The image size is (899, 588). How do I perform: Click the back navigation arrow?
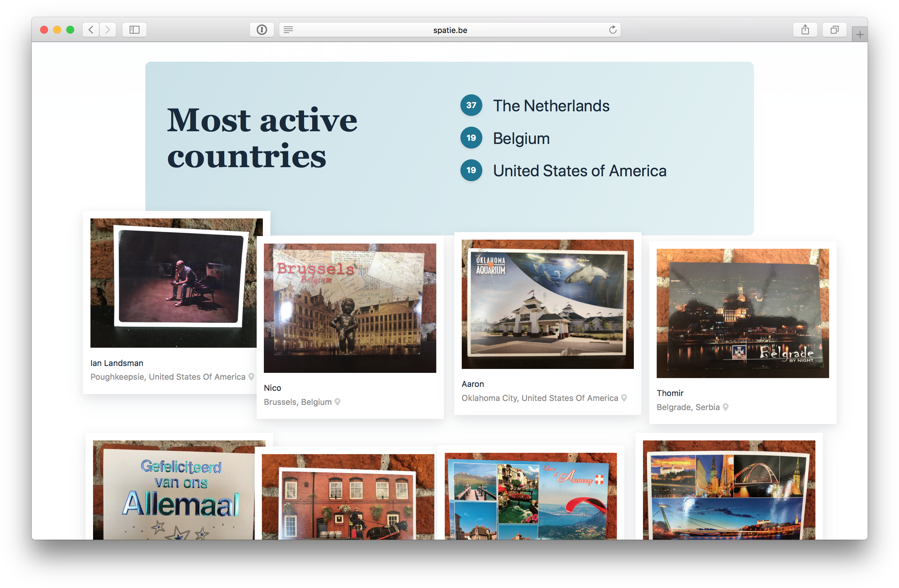pos(91,30)
